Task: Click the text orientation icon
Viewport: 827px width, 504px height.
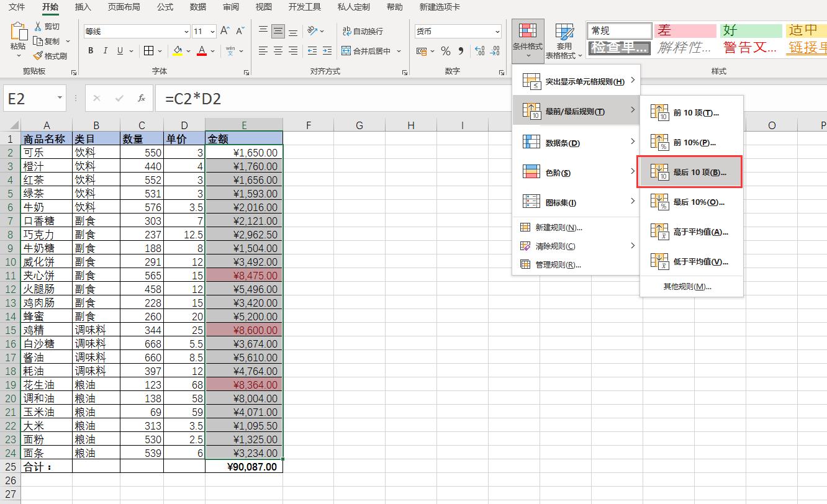Action: pos(312,31)
